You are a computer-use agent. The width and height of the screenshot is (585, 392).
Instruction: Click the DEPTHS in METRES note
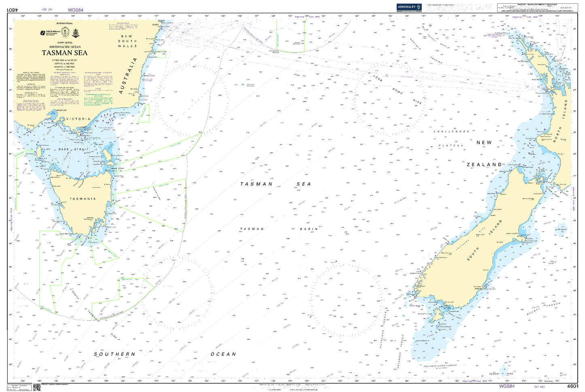[x=65, y=64]
